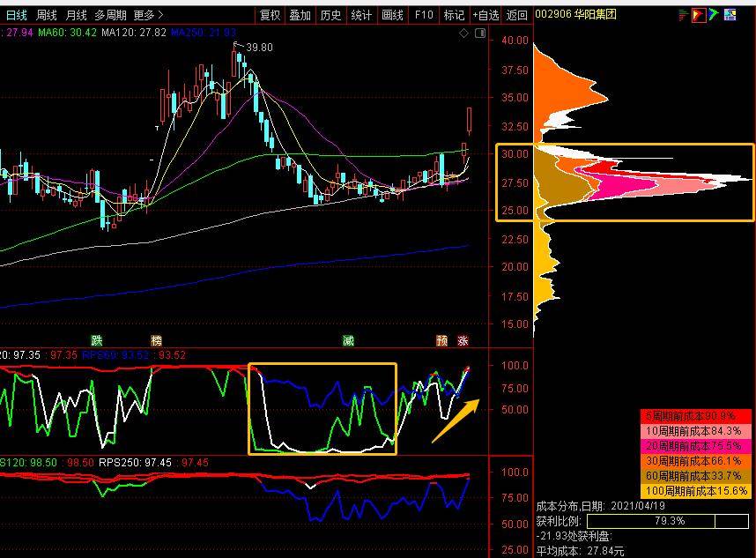
Task: Toggle the 多周期 multi-period view
Action: click(x=111, y=15)
